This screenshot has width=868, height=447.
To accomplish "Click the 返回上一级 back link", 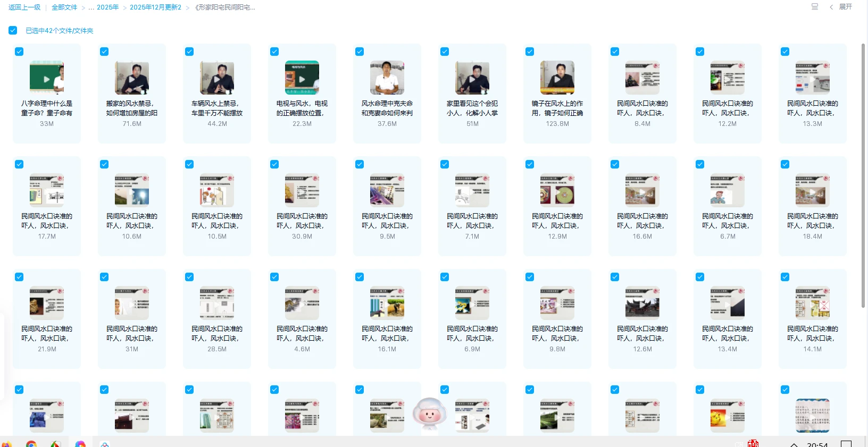I will click(24, 7).
